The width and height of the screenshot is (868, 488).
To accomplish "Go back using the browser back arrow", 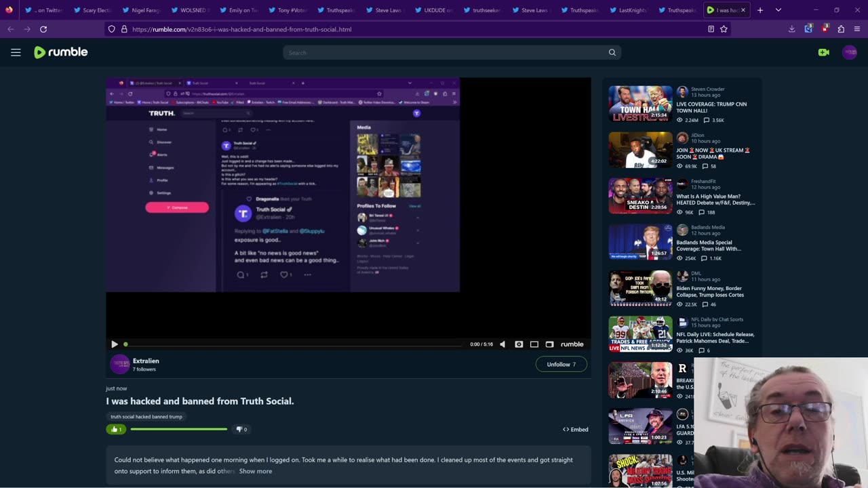I will point(10,29).
